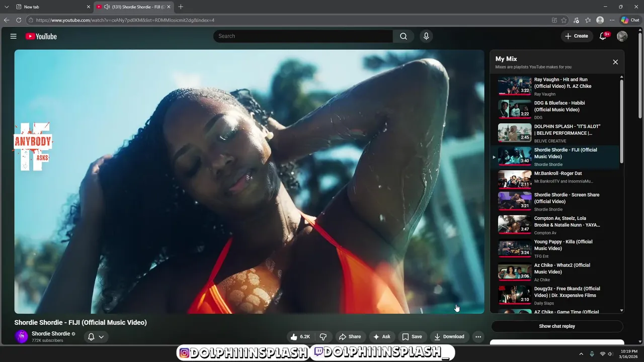Add the page to favorites star icon
Image resolution: width=644 pixels, height=362 pixels.
click(564, 20)
